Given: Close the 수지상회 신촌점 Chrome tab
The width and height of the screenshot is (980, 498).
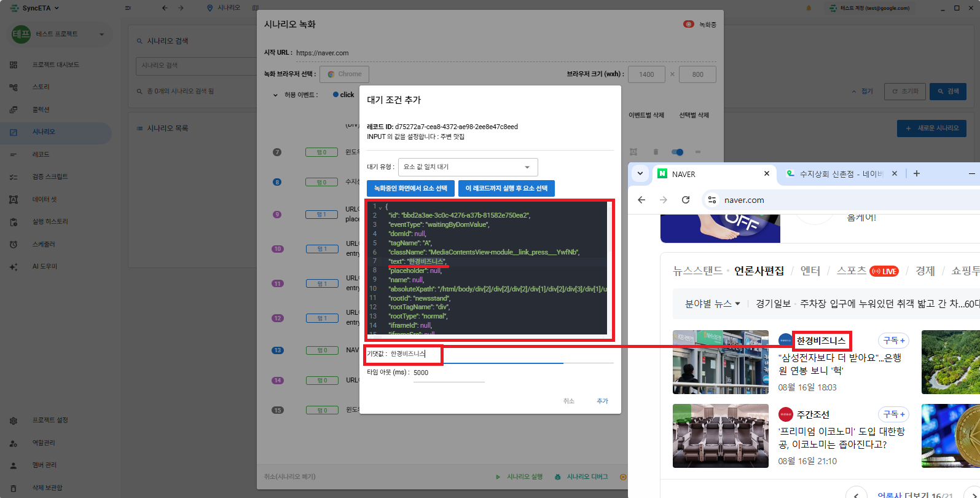Looking at the screenshot, I should click(895, 173).
